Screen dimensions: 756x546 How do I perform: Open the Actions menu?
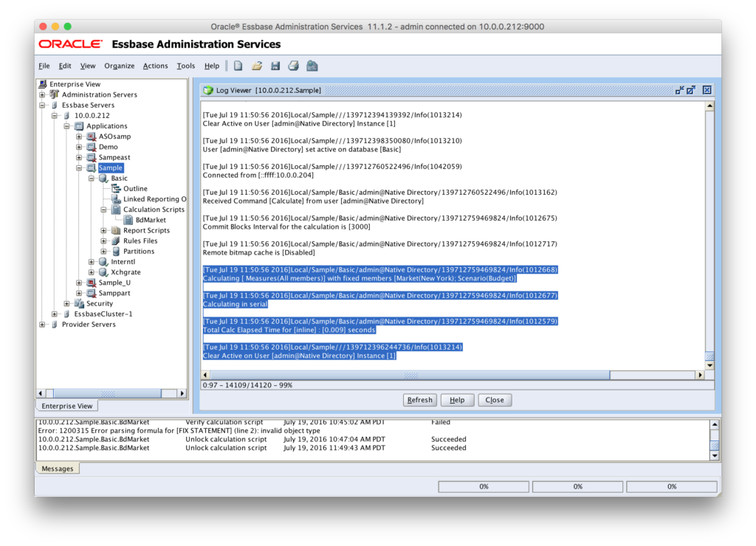(155, 66)
